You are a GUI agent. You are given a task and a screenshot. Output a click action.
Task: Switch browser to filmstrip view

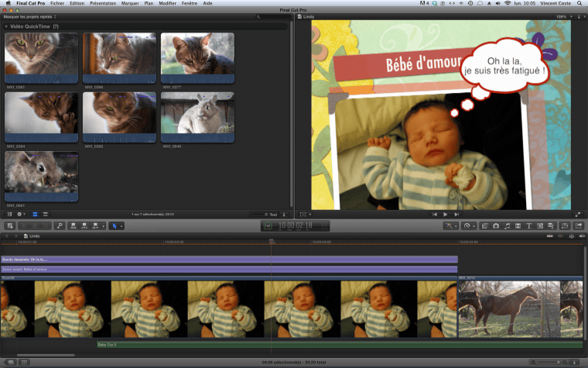(x=36, y=214)
